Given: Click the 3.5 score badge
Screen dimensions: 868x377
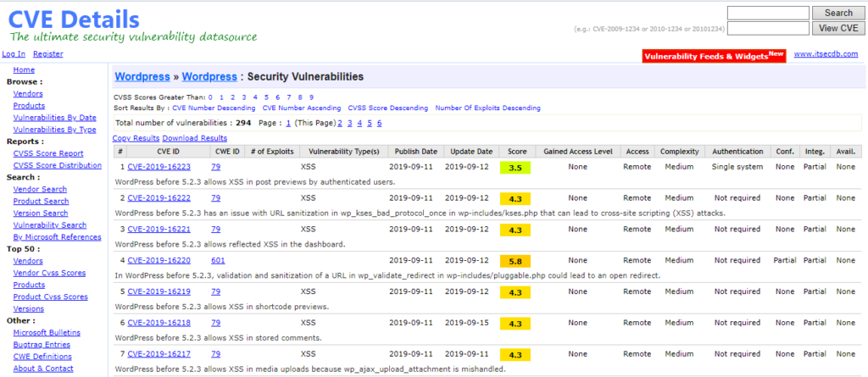Looking at the screenshot, I should point(515,168).
